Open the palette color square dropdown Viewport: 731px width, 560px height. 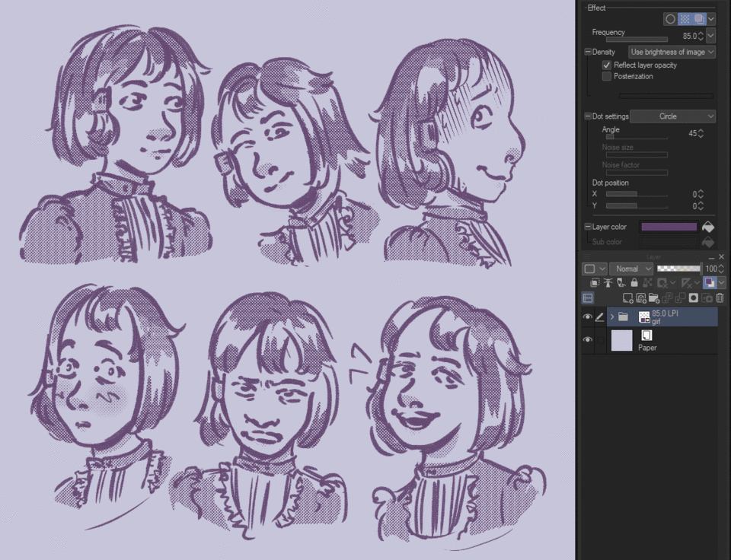(x=595, y=269)
